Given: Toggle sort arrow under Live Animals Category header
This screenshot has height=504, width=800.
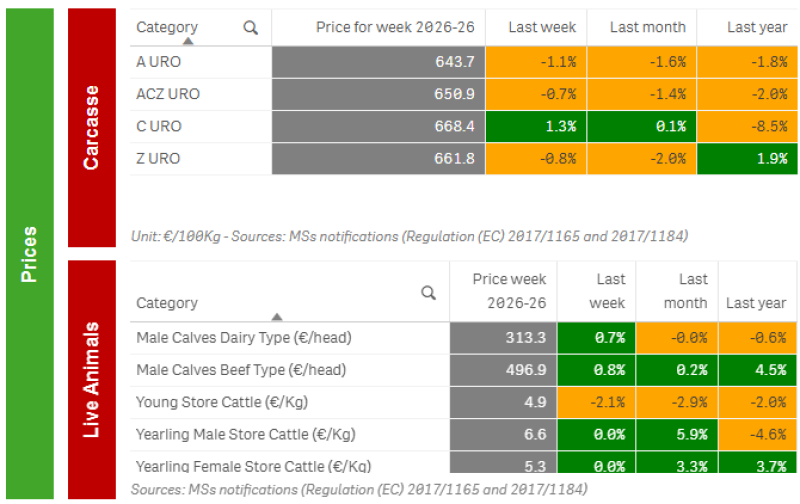Looking at the screenshot, I should coord(277,317).
